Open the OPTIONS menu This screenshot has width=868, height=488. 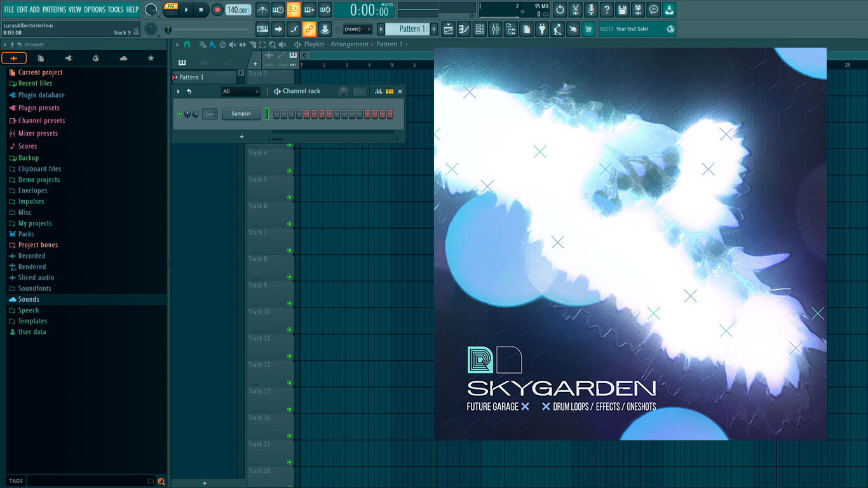95,10
